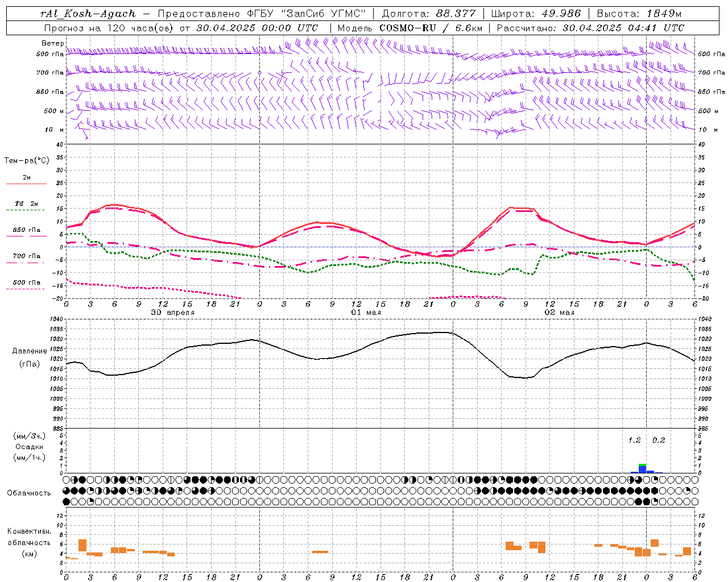The width and height of the screenshot is (728, 582).
Task: Click the Ветер wind panel label
Action: [52, 43]
